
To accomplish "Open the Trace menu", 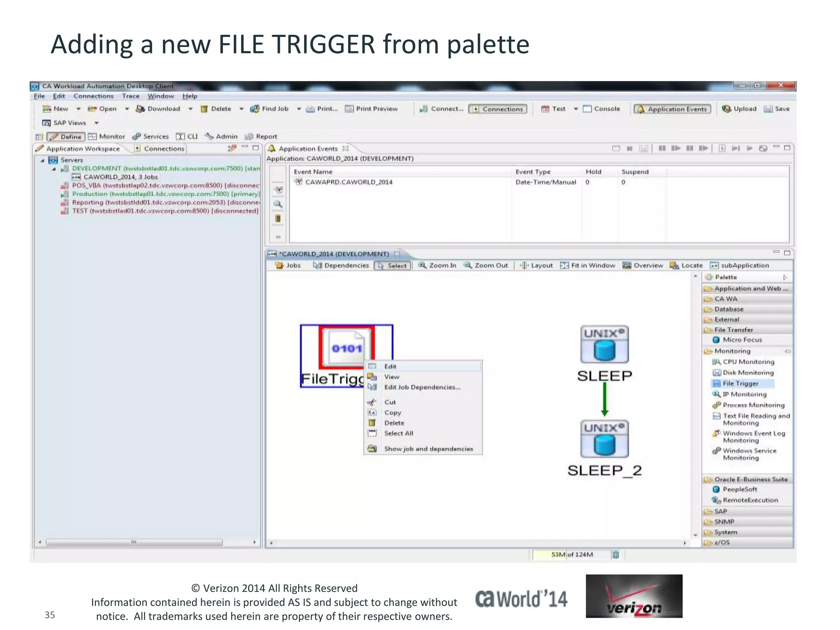I will tap(130, 96).
